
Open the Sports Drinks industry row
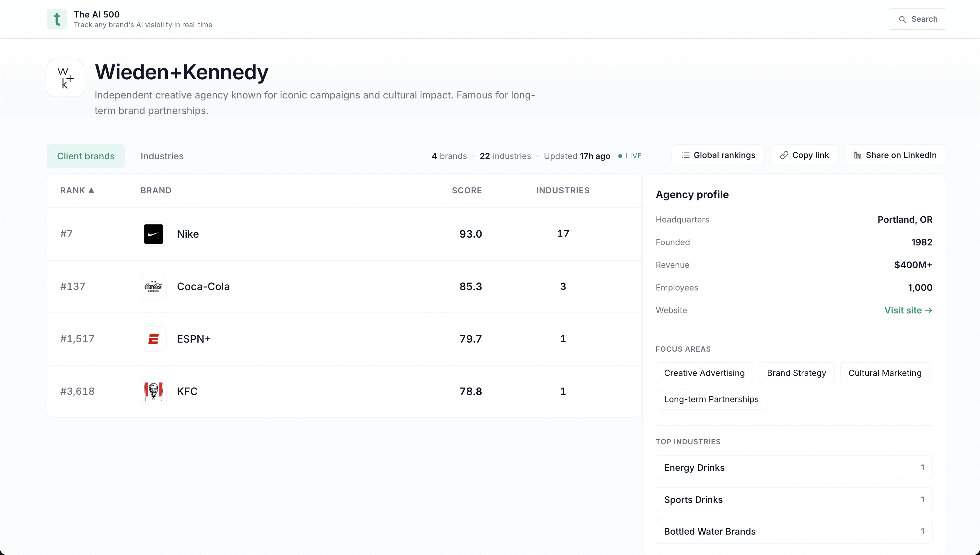[x=793, y=499]
